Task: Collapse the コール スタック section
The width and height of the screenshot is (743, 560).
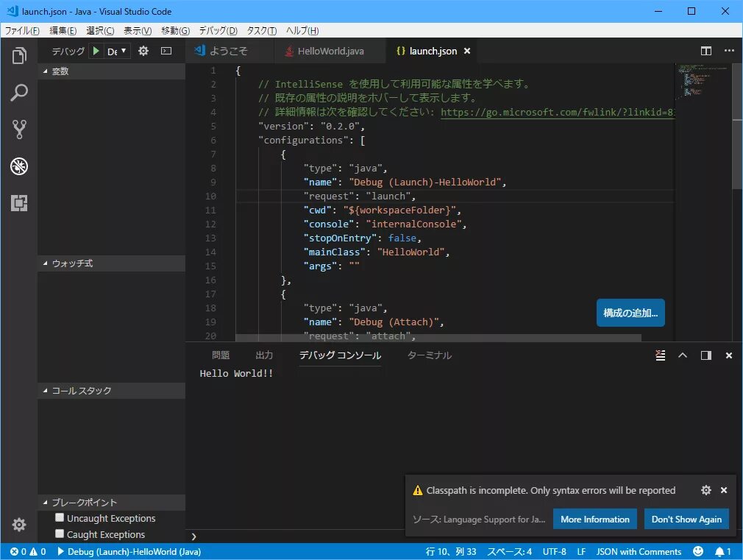Action: (111, 391)
